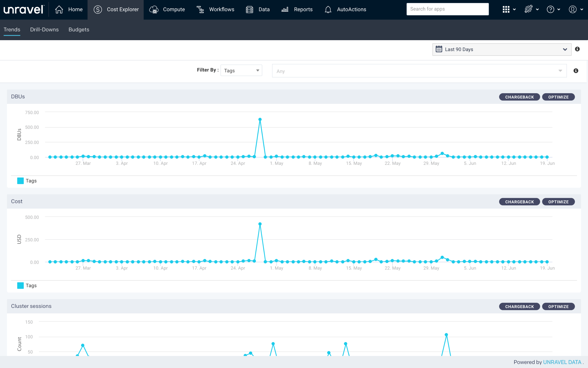Click the UNRAVEL DATA footer link
The image size is (588, 368).
562,362
